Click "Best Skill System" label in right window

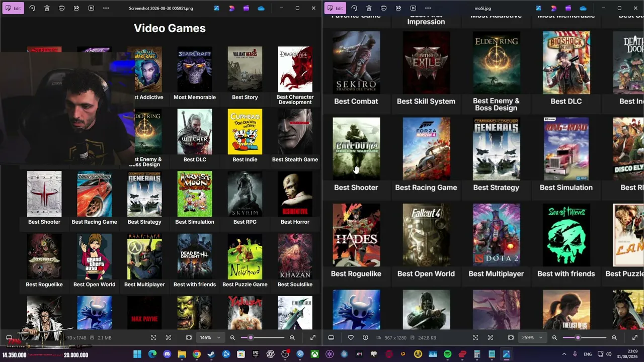coord(426,101)
